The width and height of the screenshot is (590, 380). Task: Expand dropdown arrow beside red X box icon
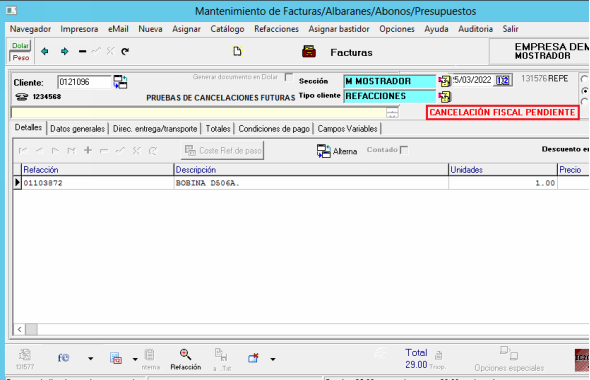(x=273, y=359)
